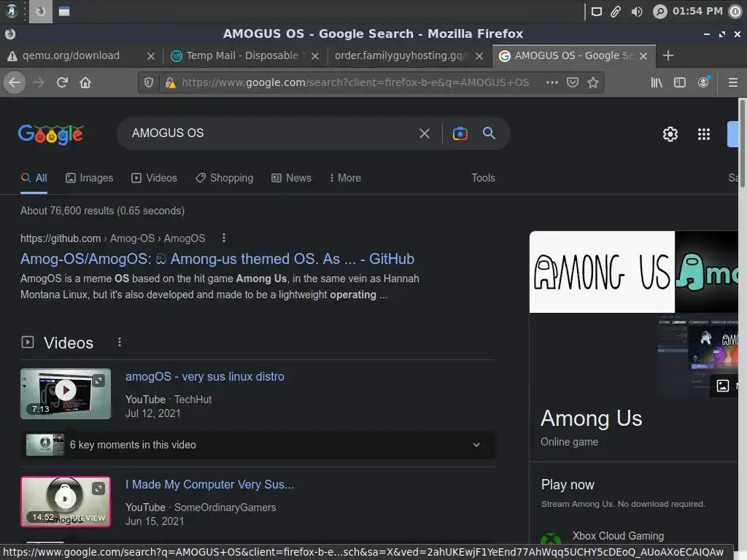Switch to the qemu.org/download tab
This screenshot has width=747, height=560.
(x=71, y=55)
